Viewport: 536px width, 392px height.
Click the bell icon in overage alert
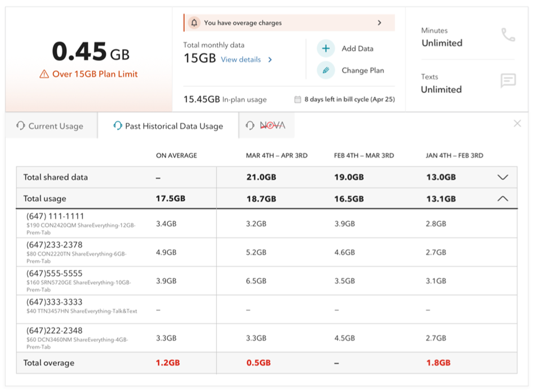(x=194, y=23)
